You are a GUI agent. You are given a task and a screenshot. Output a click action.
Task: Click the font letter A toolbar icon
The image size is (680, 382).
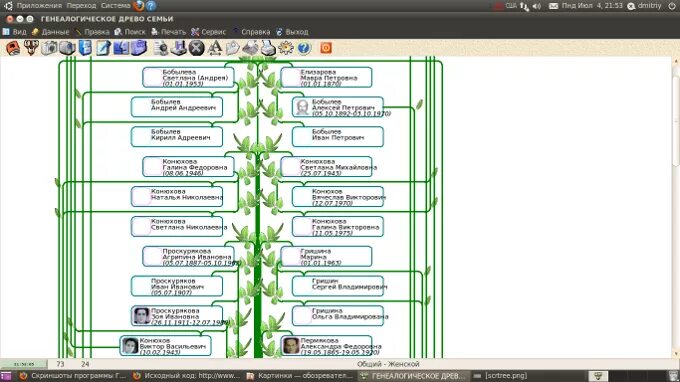pyautogui.click(x=214, y=48)
